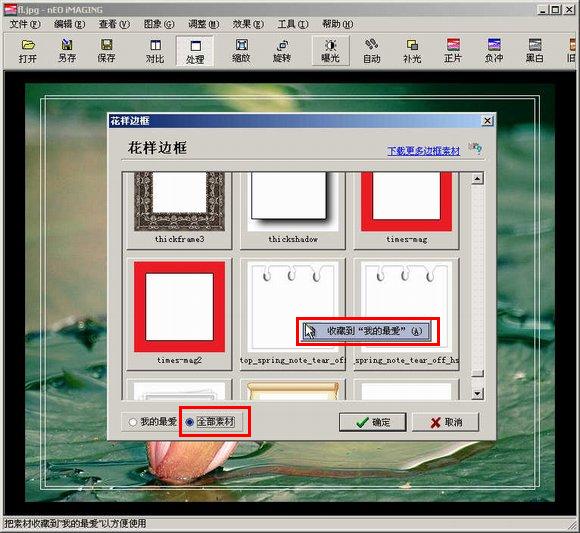Open the 效果(E) menu
The image size is (580, 533).
[248, 24]
